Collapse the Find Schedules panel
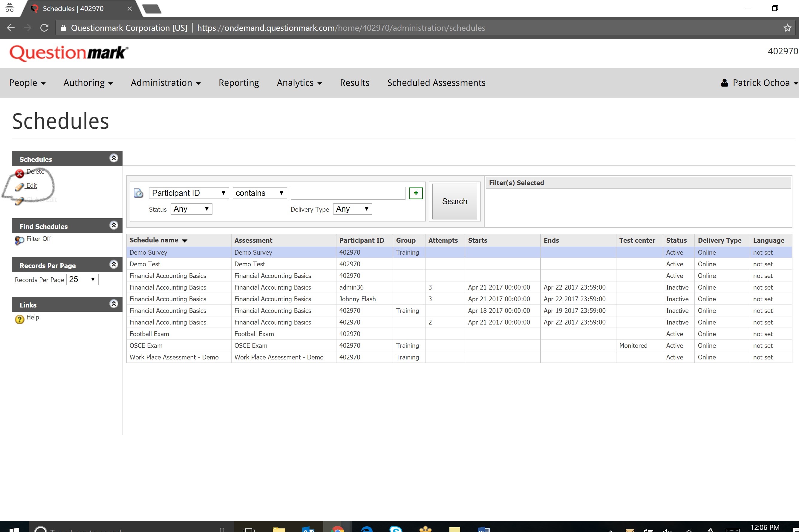This screenshot has width=799, height=532. pos(114,225)
